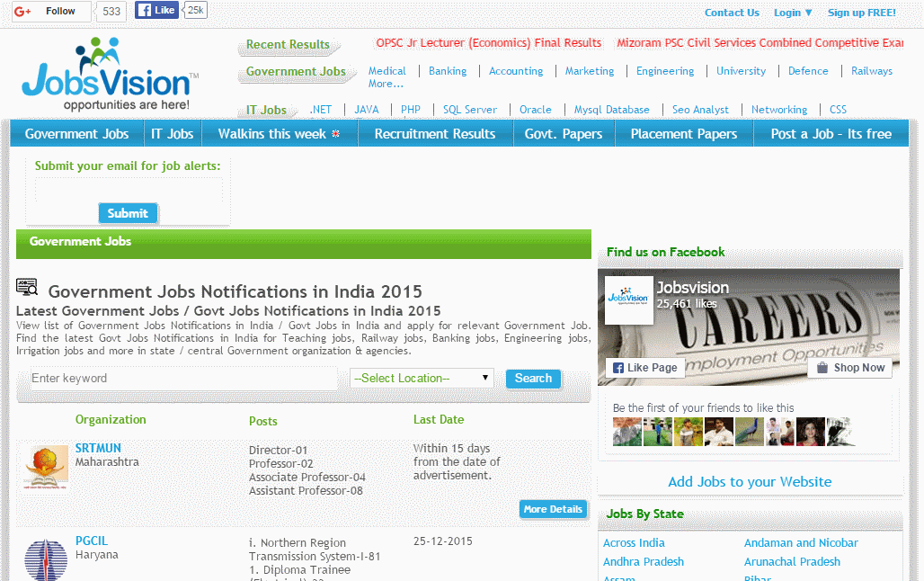Open Seo Analyst jobs link
924x581 pixels.
click(x=700, y=109)
